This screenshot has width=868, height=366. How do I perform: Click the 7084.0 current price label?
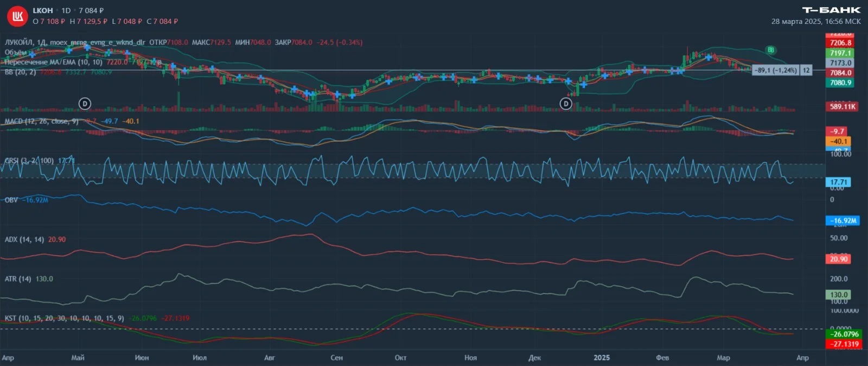[840, 73]
